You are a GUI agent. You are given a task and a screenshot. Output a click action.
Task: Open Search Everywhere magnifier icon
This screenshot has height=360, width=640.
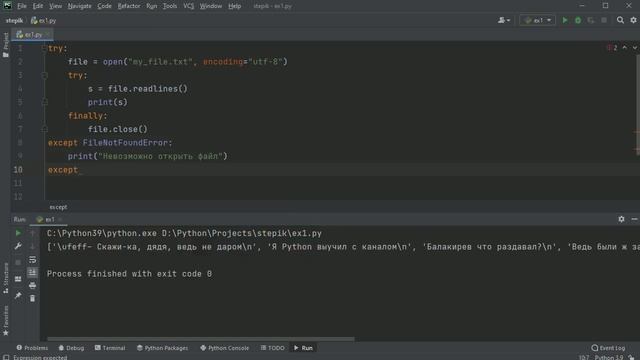coord(620,20)
